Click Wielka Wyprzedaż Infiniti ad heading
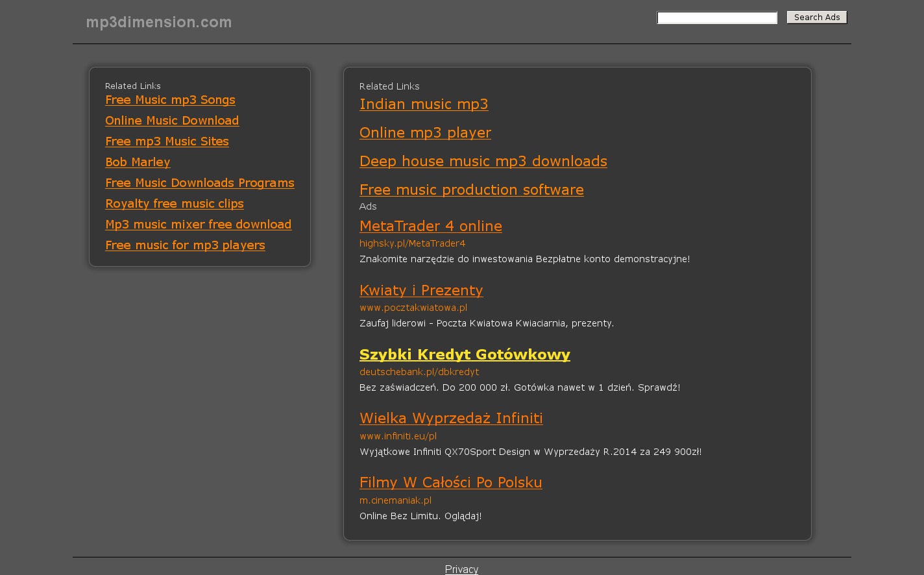 pyautogui.click(x=451, y=418)
